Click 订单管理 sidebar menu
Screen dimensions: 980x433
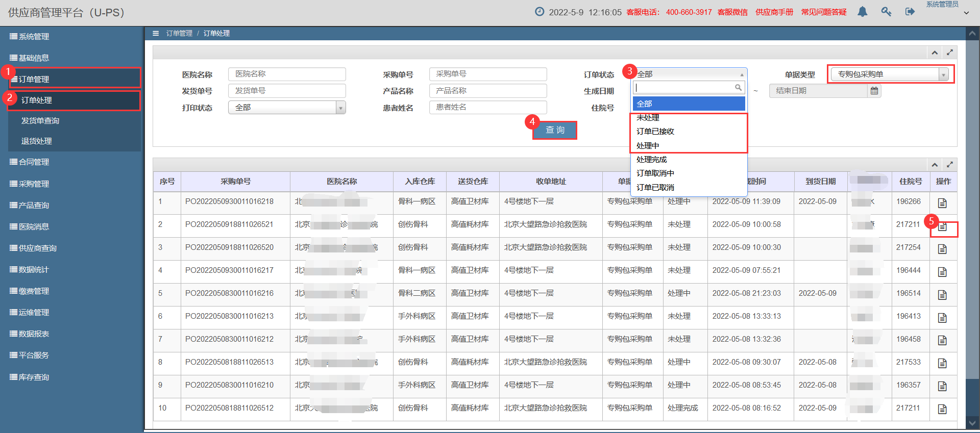coord(71,79)
